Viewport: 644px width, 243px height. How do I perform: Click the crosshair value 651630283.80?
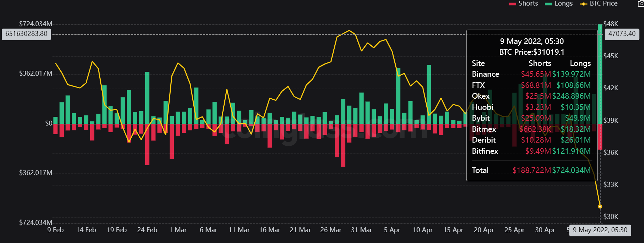coord(26,34)
